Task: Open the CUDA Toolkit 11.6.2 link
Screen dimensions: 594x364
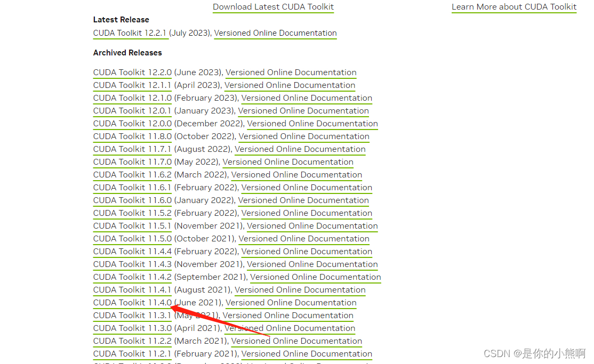Action: (x=132, y=175)
